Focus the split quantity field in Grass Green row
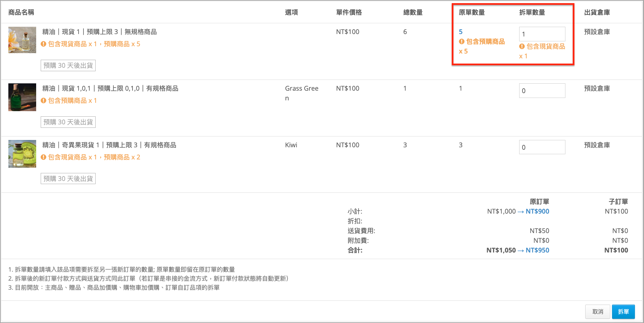 542,91
